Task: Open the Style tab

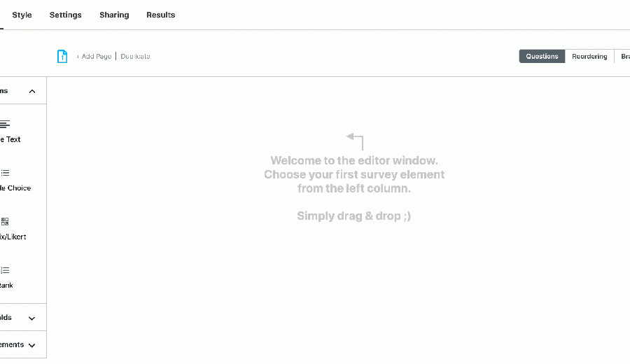Action: click(x=22, y=15)
